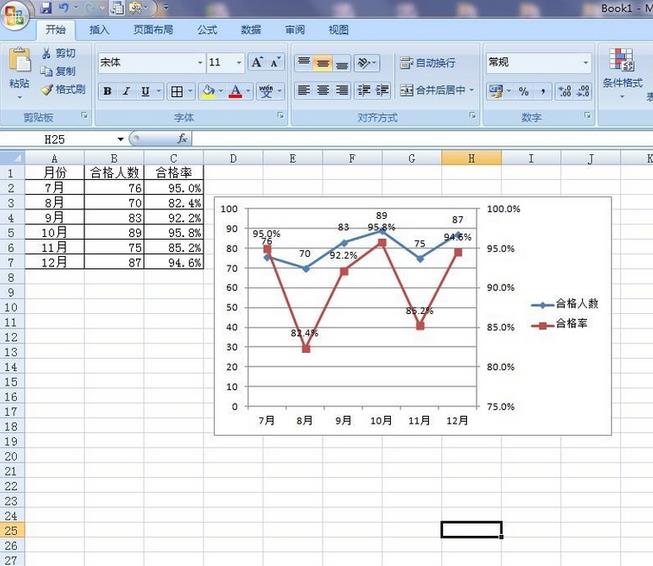Save the workbook via quick access toolbar
653x566 pixels.
click(46, 8)
